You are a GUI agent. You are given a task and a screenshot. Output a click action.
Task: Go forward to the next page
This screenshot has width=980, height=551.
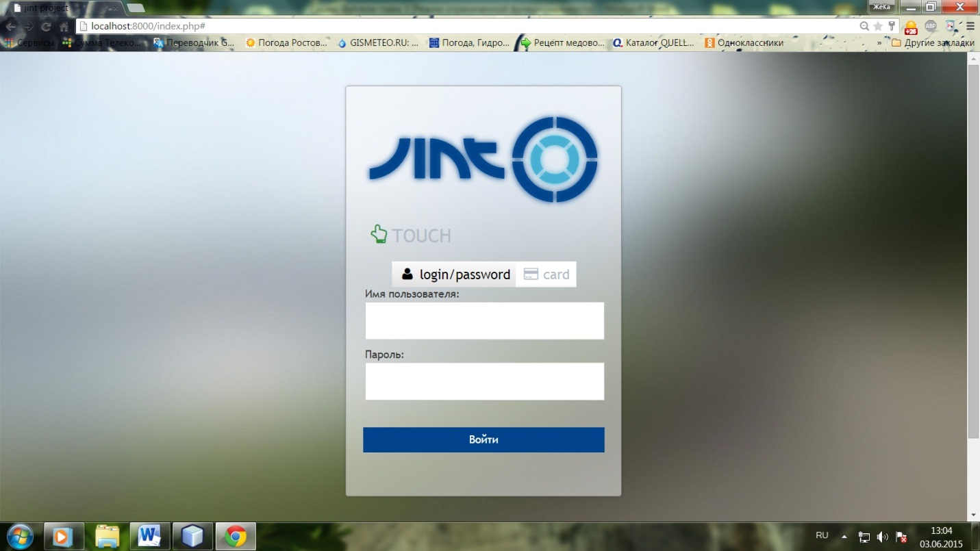coord(28,26)
